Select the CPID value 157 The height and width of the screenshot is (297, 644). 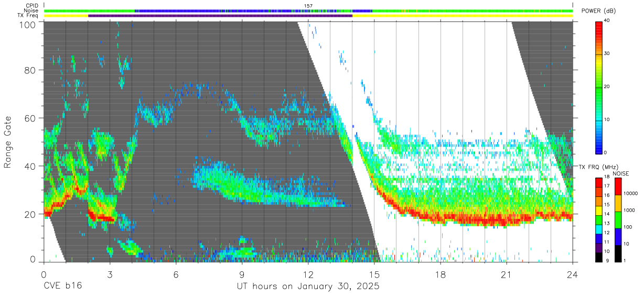pyautogui.click(x=308, y=6)
